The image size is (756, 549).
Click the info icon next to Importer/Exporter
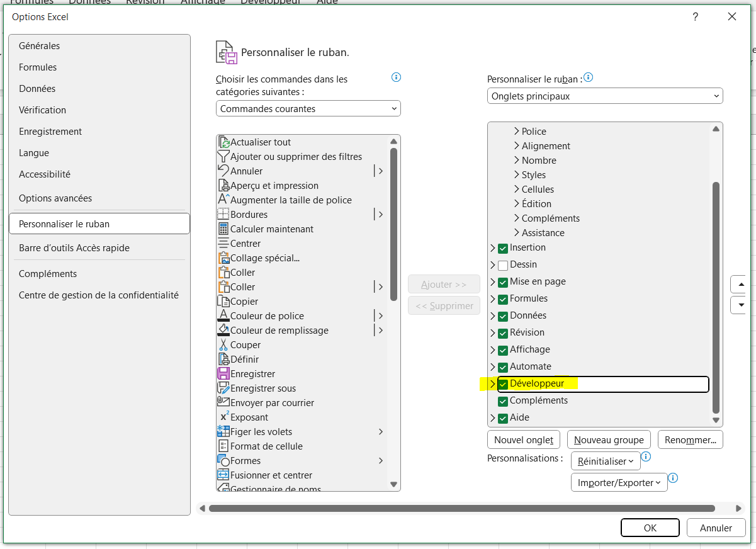(673, 478)
